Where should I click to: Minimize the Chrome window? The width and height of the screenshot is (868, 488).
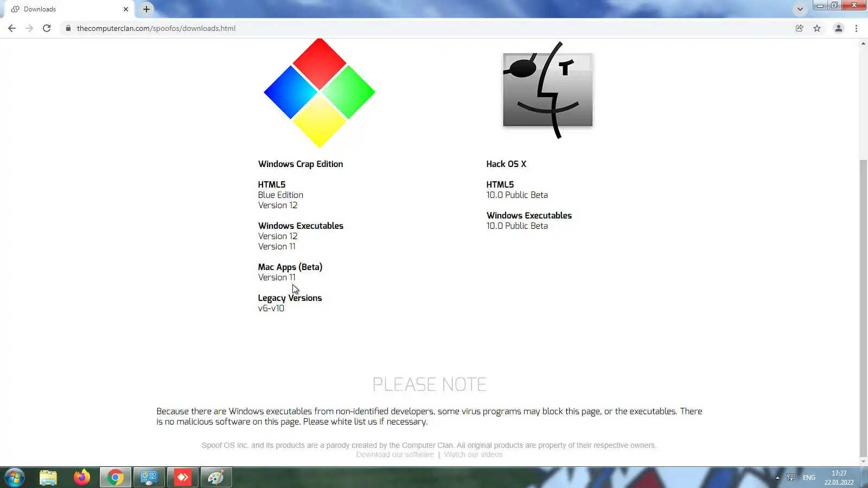point(820,5)
